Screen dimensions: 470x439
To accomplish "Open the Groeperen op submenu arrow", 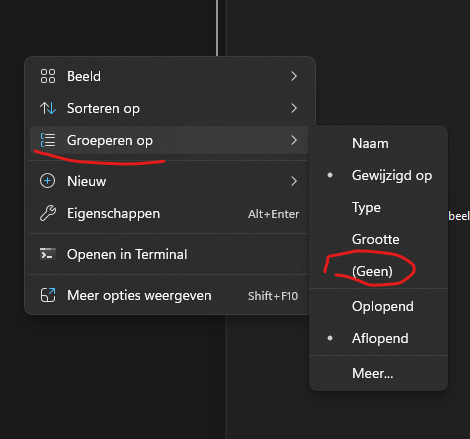I will click(x=294, y=140).
